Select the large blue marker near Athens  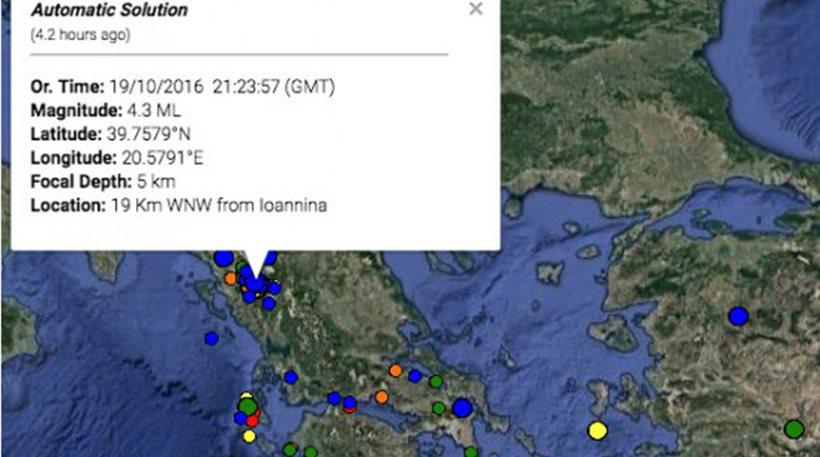pos(462,408)
